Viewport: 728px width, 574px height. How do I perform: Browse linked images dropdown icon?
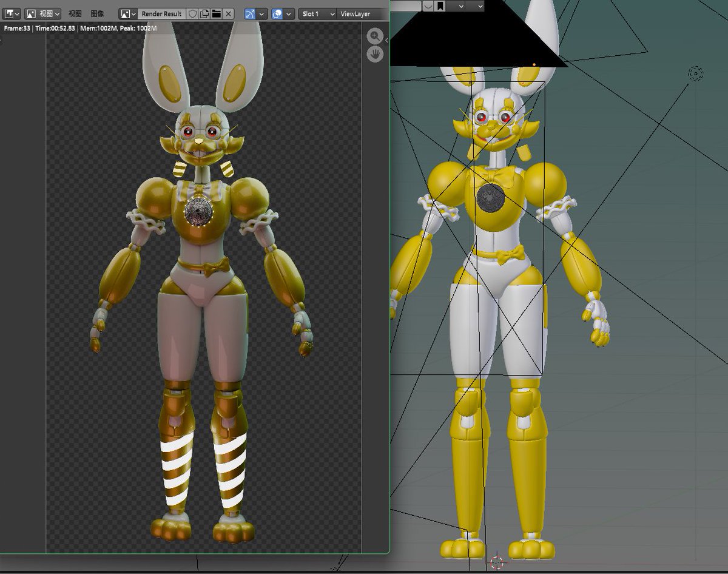[x=127, y=13]
